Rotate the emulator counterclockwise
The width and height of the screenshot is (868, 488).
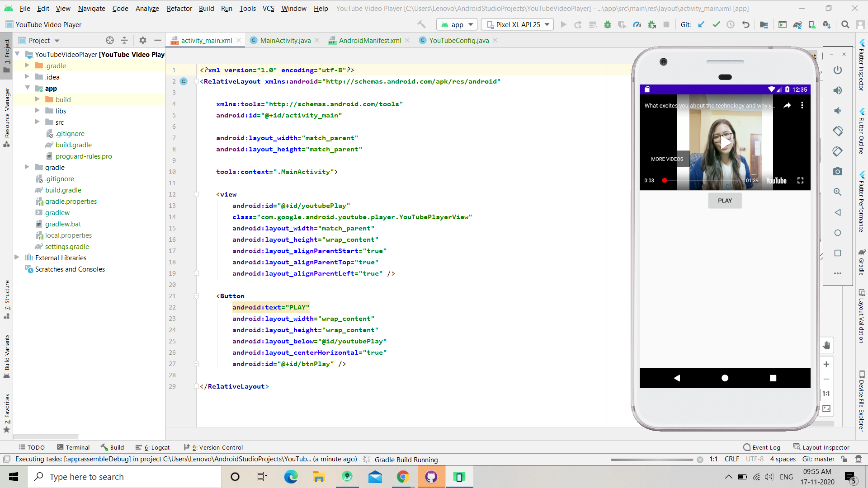[838, 131]
